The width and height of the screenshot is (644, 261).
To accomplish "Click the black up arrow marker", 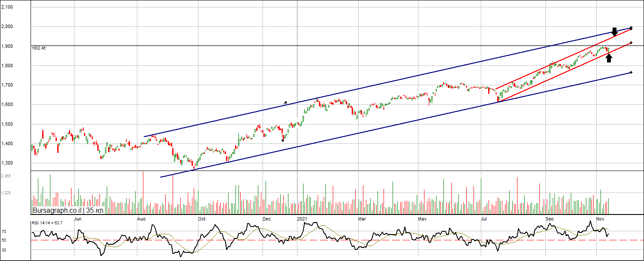I will 609,58.
